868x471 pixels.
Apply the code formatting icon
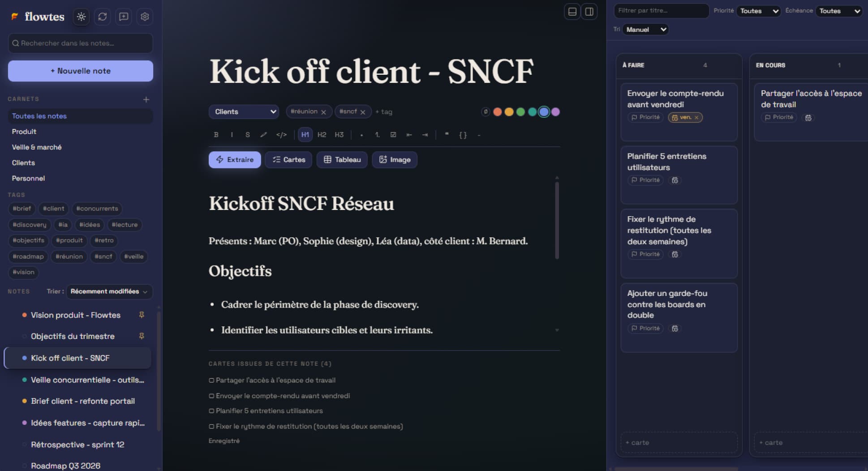coord(281,135)
